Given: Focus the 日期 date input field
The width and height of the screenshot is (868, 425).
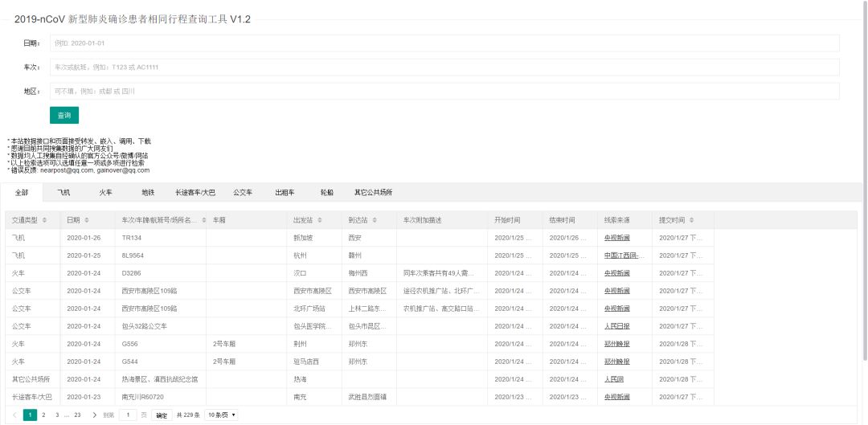Looking at the screenshot, I should pos(444,43).
